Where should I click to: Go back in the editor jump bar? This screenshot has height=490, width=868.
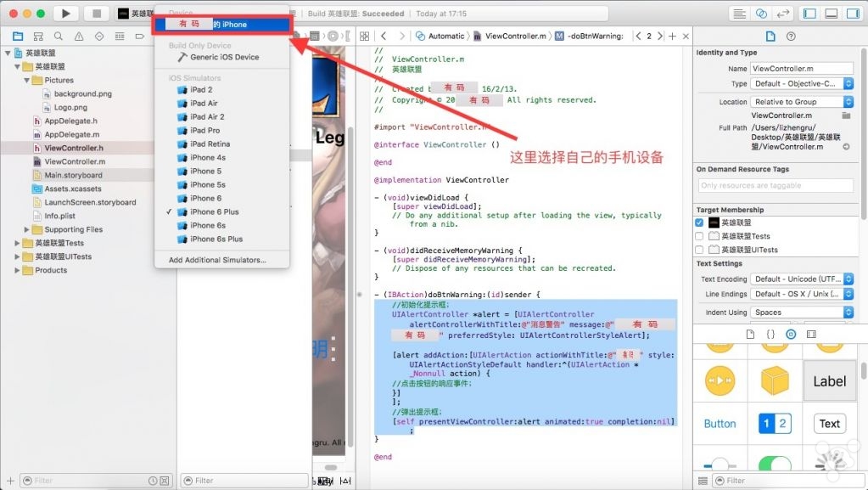click(383, 37)
